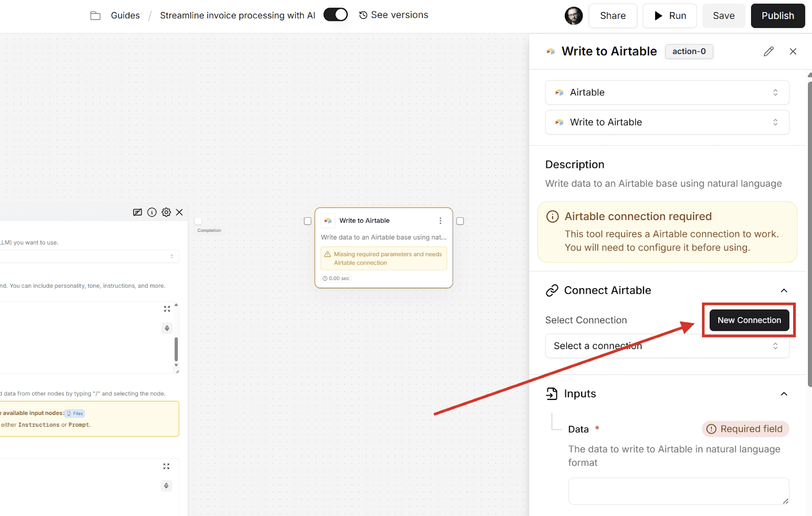Screen dimensions: 812x516
Task: Run the workflow
Action: pos(670,16)
